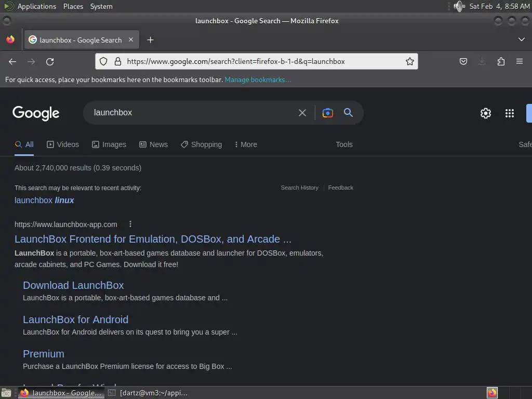Save page to Pocket
The height and width of the screenshot is (399, 532).
tap(463, 61)
